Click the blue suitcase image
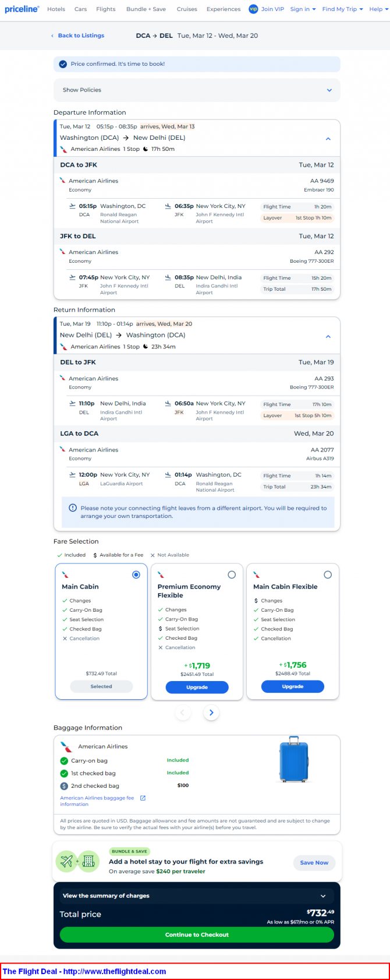Screen dimensions: 390x980 point(293,760)
